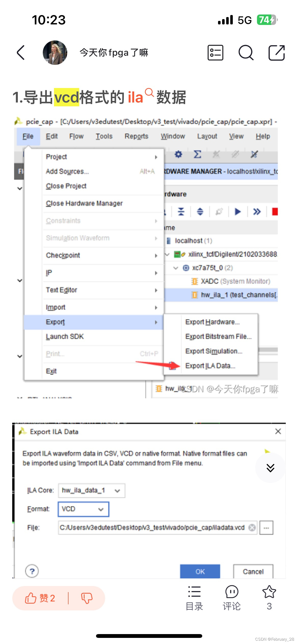Open the Help menu

coord(263,136)
